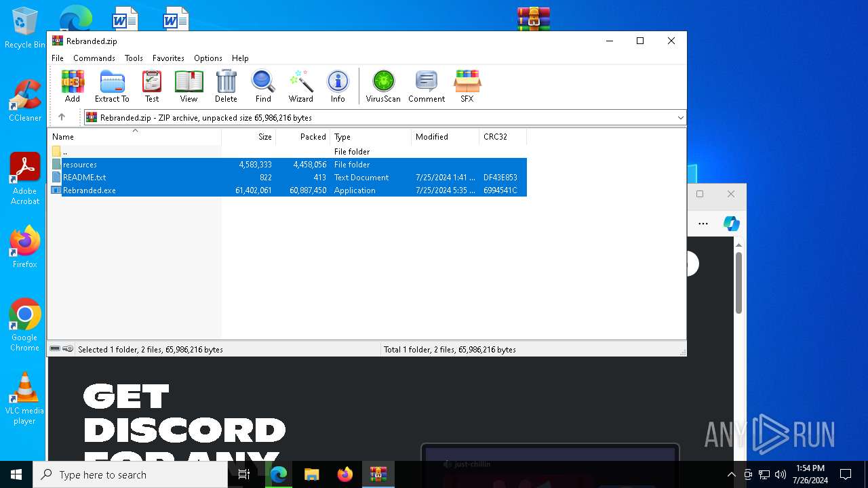Viewport: 868px width, 488px height.
Task: Click the status bar drive icon
Action: (55, 349)
